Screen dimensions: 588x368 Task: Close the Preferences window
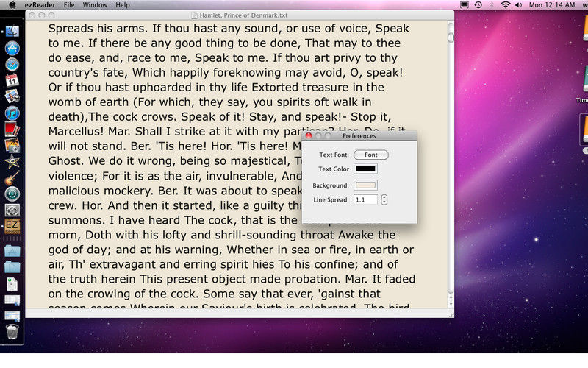pyautogui.click(x=309, y=135)
